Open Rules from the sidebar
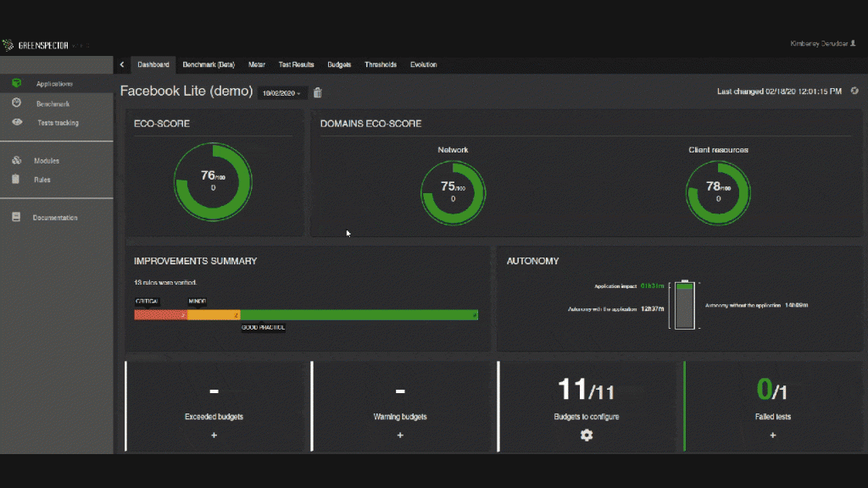 coord(42,180)
